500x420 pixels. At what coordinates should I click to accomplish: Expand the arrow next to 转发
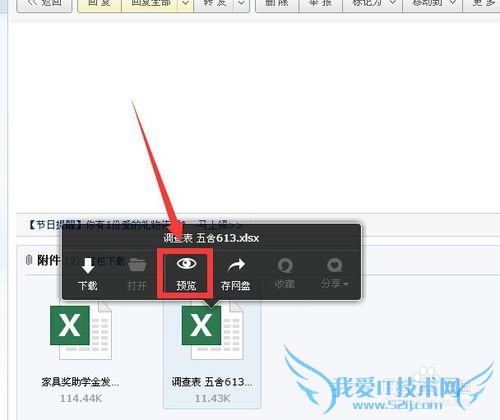tap(242, 5)
